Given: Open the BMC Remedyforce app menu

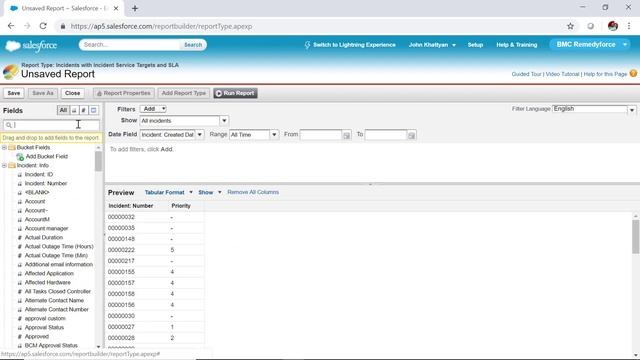Looking at the screenshot, I should point(590,44).
